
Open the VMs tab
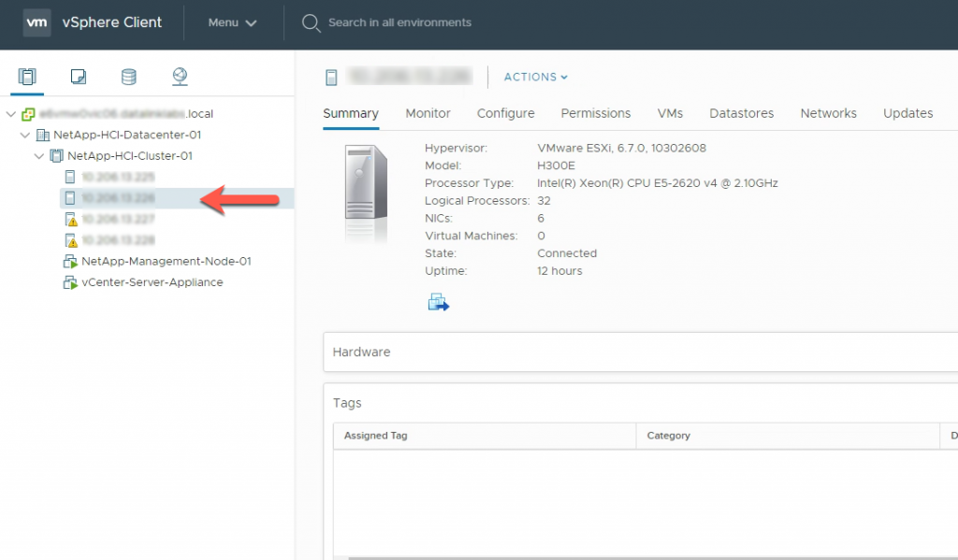pos(670,113)
